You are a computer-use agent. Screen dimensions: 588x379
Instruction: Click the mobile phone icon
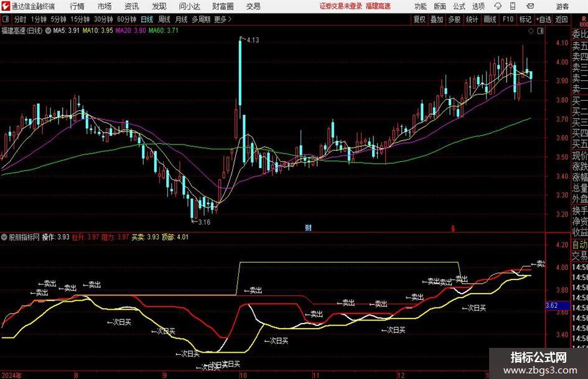[x=513, y=6]
